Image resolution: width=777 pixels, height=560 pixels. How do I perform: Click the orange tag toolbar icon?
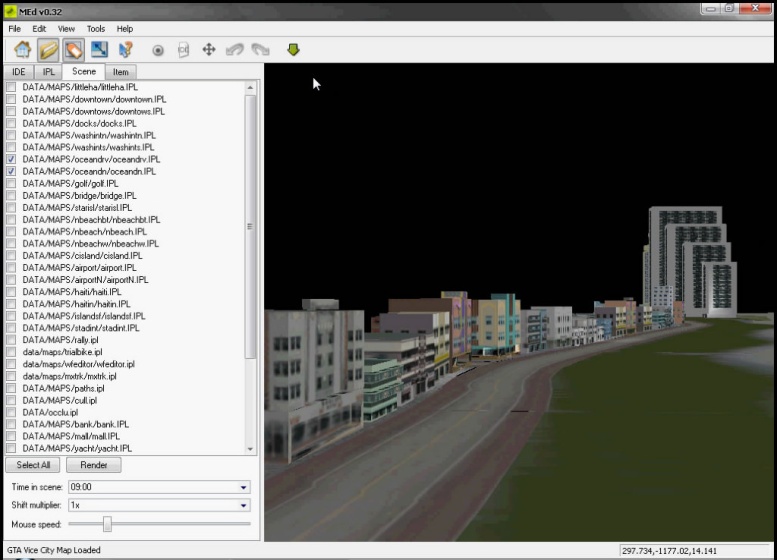74,49
